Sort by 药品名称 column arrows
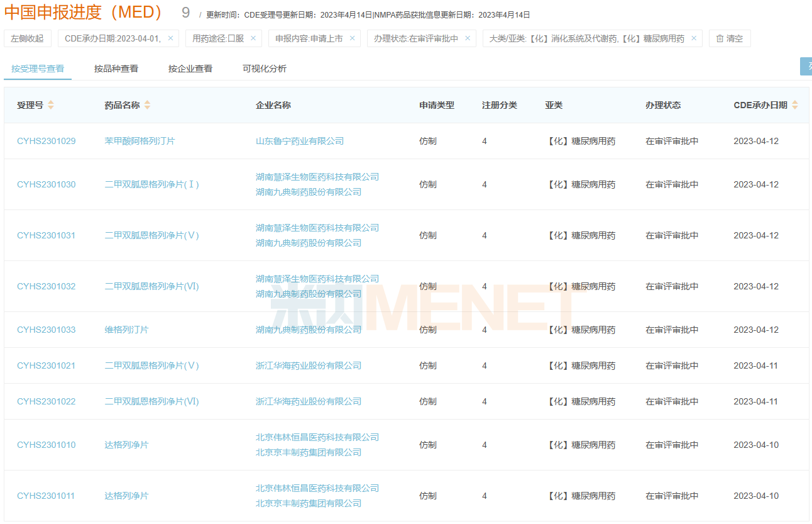This screenshot has height=524, width=812. point(147,105)
